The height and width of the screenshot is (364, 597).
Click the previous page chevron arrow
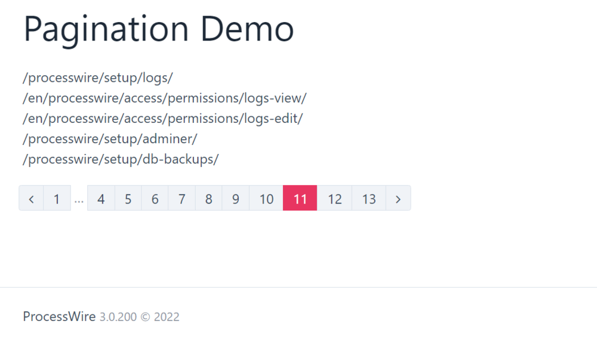point(31,198)
